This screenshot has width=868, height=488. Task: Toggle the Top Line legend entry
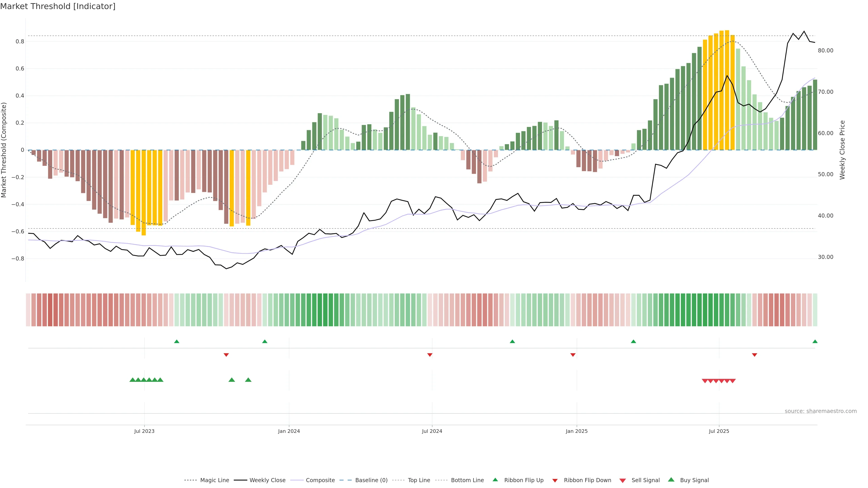click(419, 480)
